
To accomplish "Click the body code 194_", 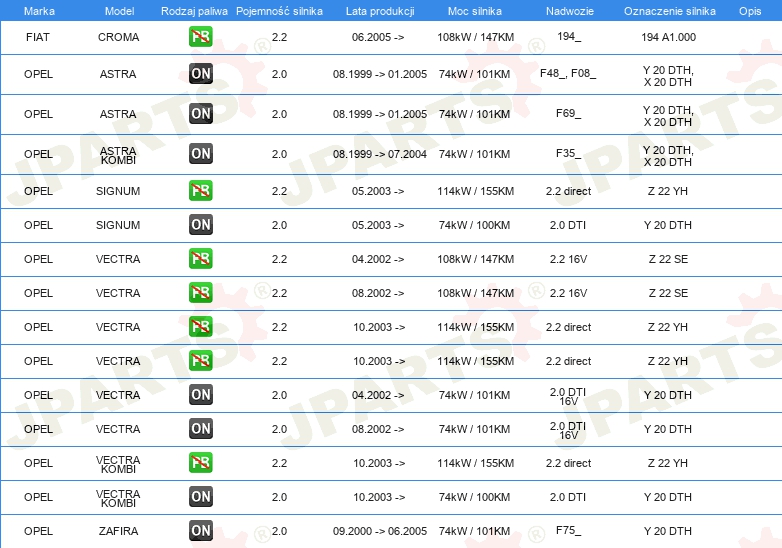I will coord(569,36).
